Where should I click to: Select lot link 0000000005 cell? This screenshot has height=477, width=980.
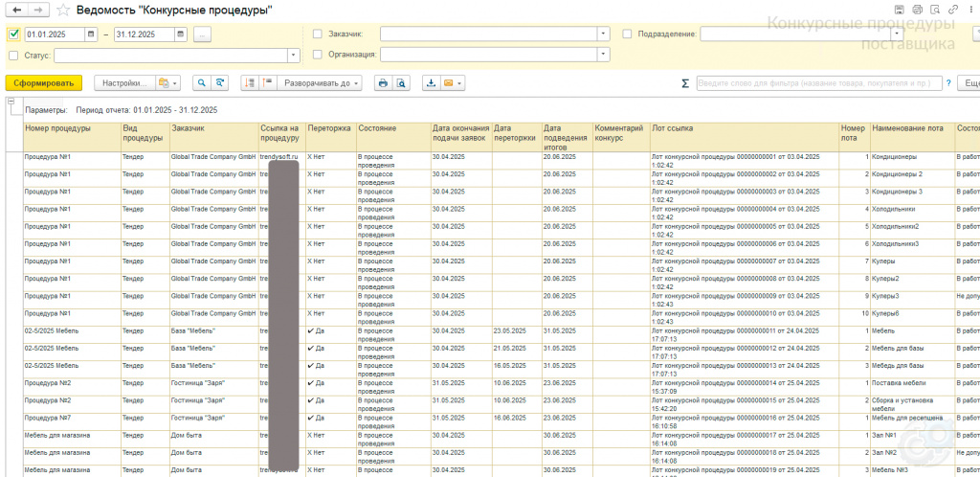pyautogui.click(x=744, y=230)
